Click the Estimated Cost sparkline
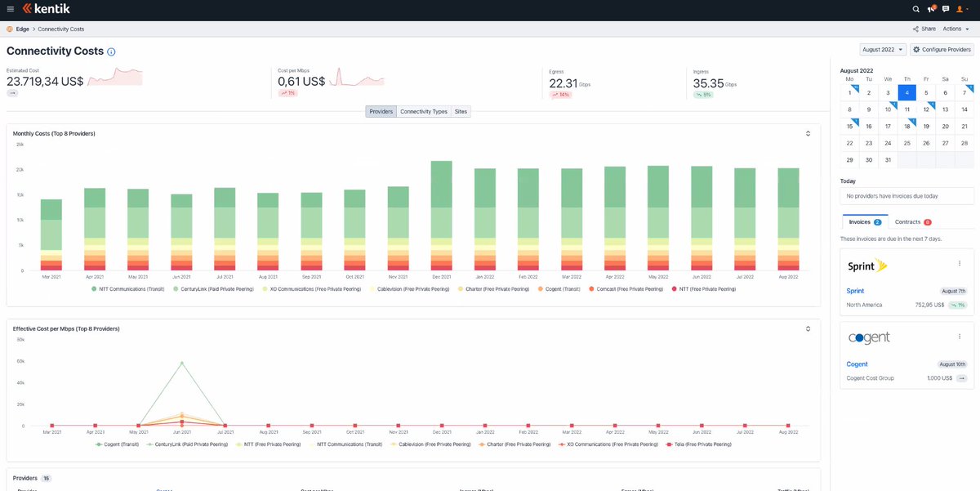 115,78
